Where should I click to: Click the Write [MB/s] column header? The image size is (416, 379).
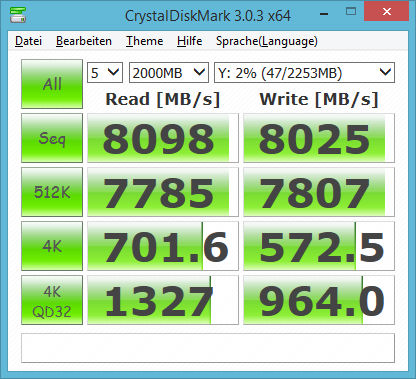pyautogui.click(x=319, y=99)
